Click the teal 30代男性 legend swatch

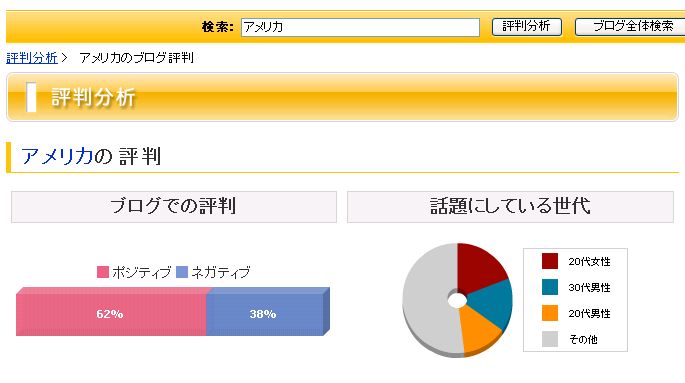[x=550, y=287]
